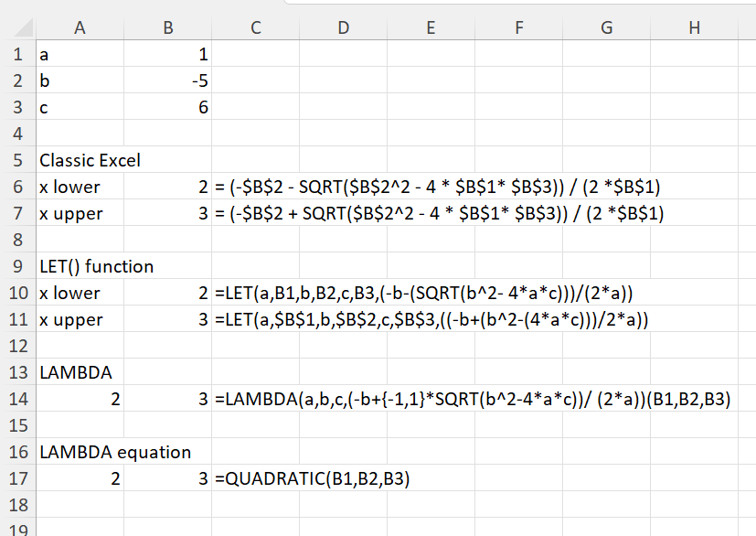Image resolution: width=756 pixels, height=536 pixels.
Task: Click the 'LET() function' heading cell
Action: tap(96, 267)
